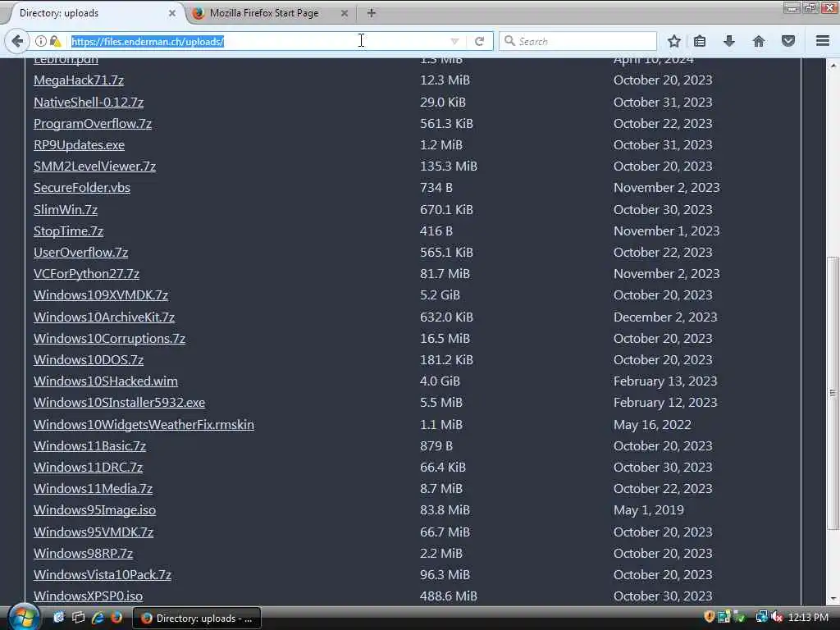Open the Windows Start orb
This screenshot has width=840, height=630.
pos(24,618)
